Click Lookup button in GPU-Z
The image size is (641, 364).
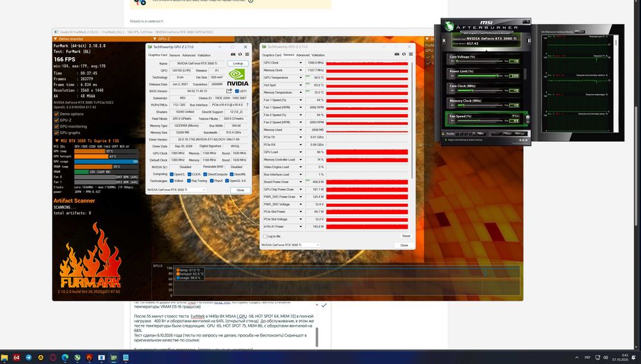238,63
